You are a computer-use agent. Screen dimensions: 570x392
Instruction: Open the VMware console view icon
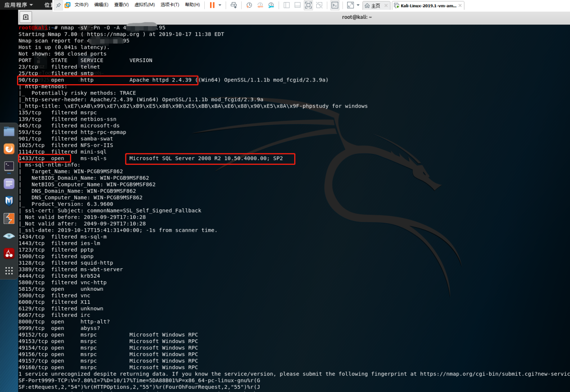tap(335, 5)
